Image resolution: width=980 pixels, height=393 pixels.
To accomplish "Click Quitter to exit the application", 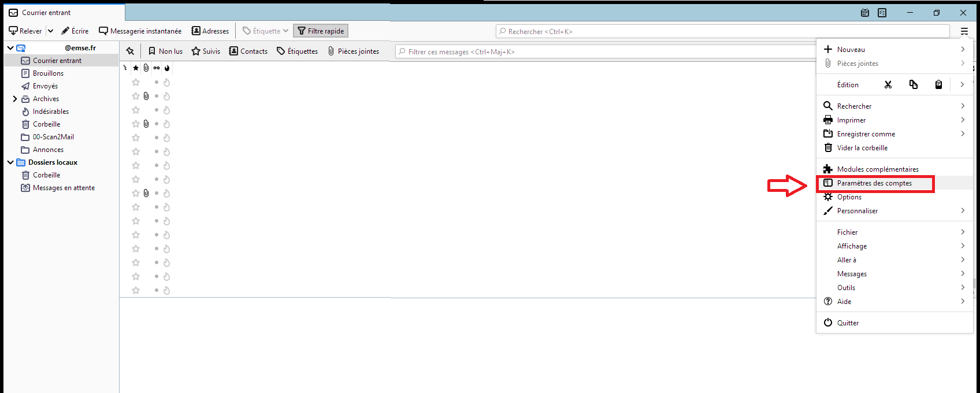I will coord(848,323).
